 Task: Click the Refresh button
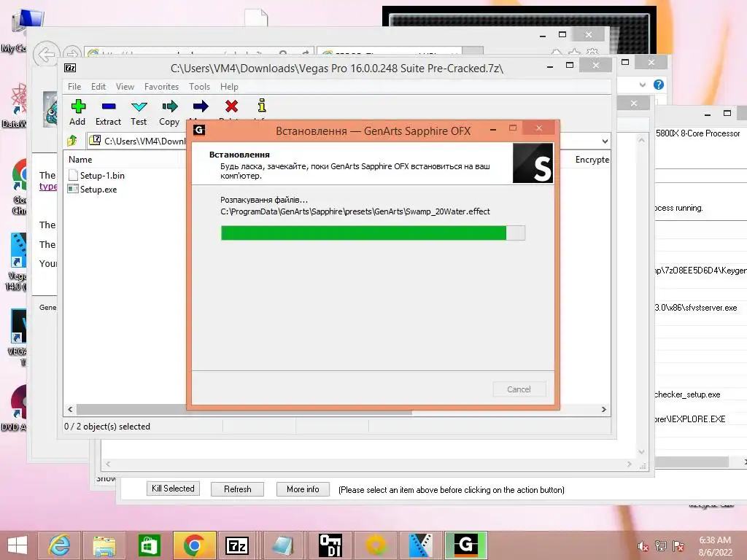[237, 489]
